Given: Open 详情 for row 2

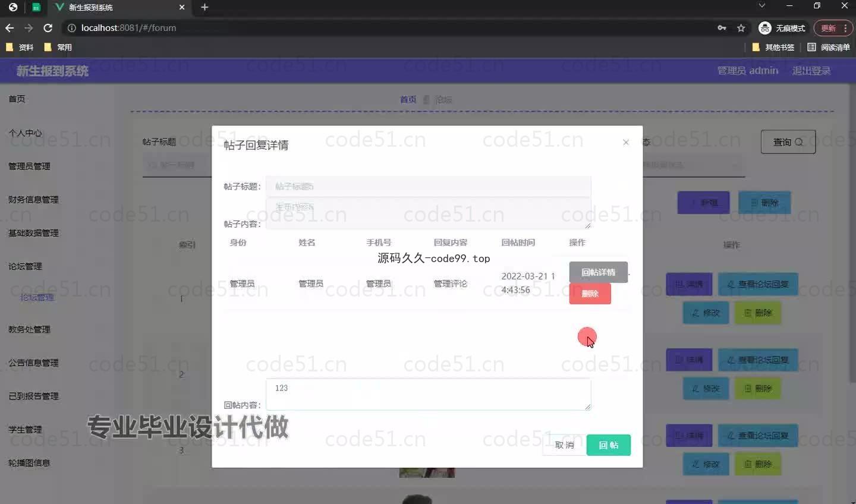Looking at the screenshot, I should 689,360.
